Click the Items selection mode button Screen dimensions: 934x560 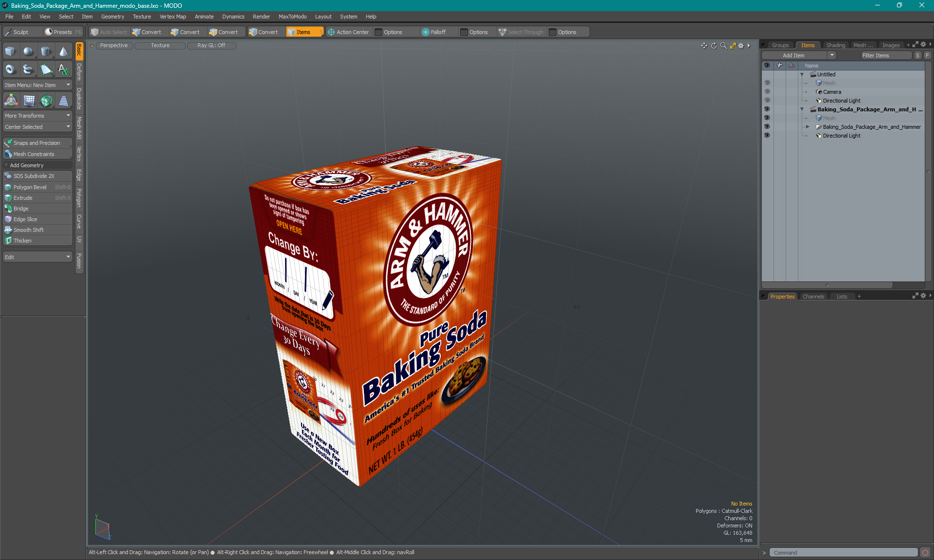tap(304, 32)
